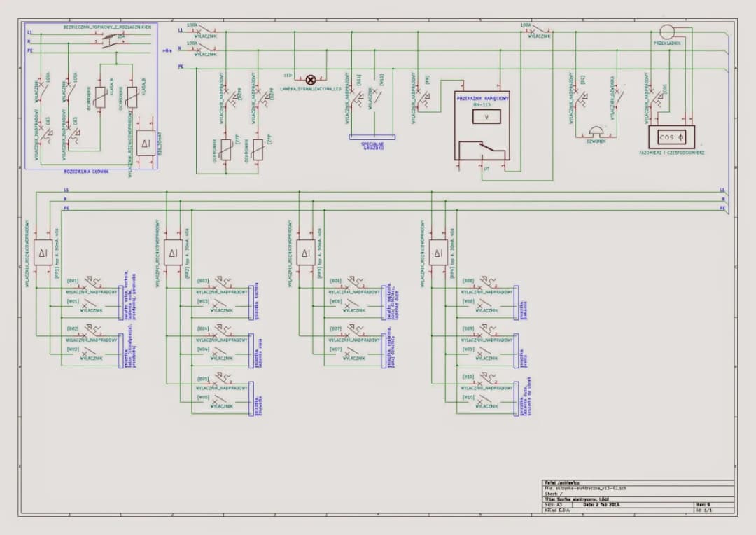
Task: Click the W05 switch symbol
Action: 222,401
